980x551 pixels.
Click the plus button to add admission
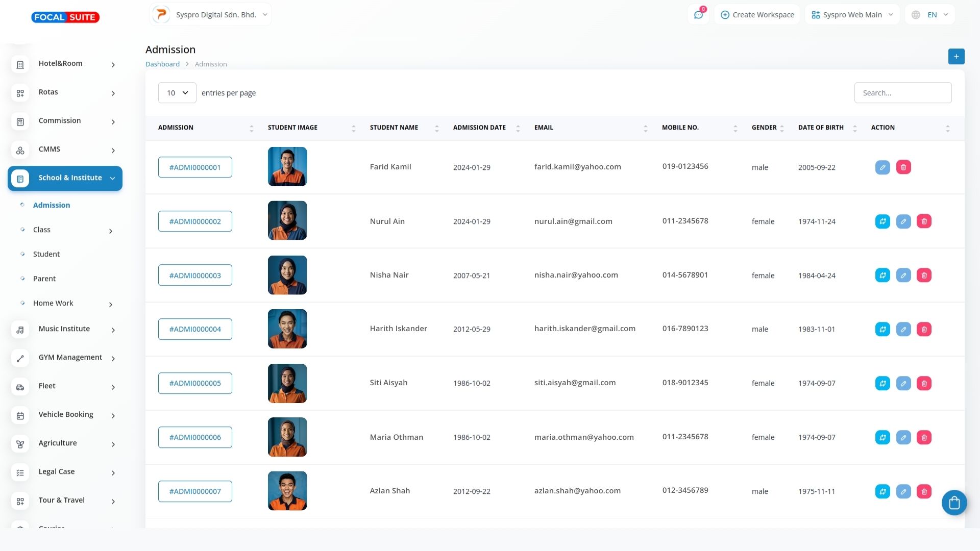pos(956,57)
